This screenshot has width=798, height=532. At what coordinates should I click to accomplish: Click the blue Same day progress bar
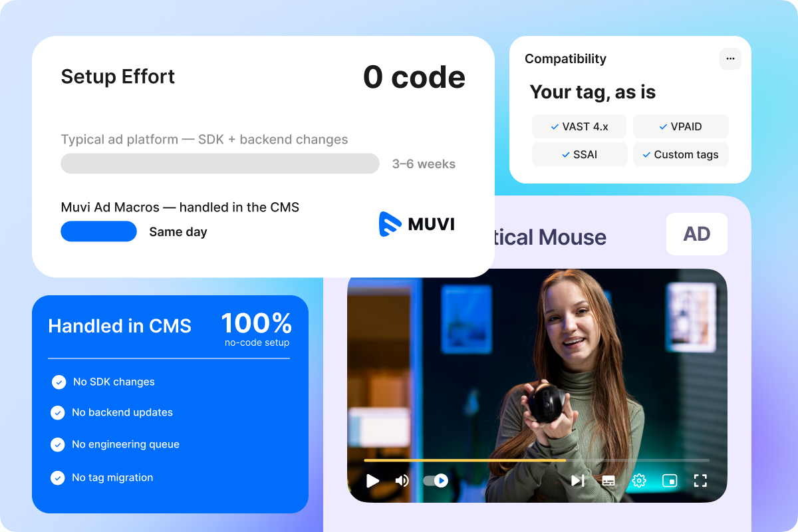pyautogui.click(x=98, y=231)
